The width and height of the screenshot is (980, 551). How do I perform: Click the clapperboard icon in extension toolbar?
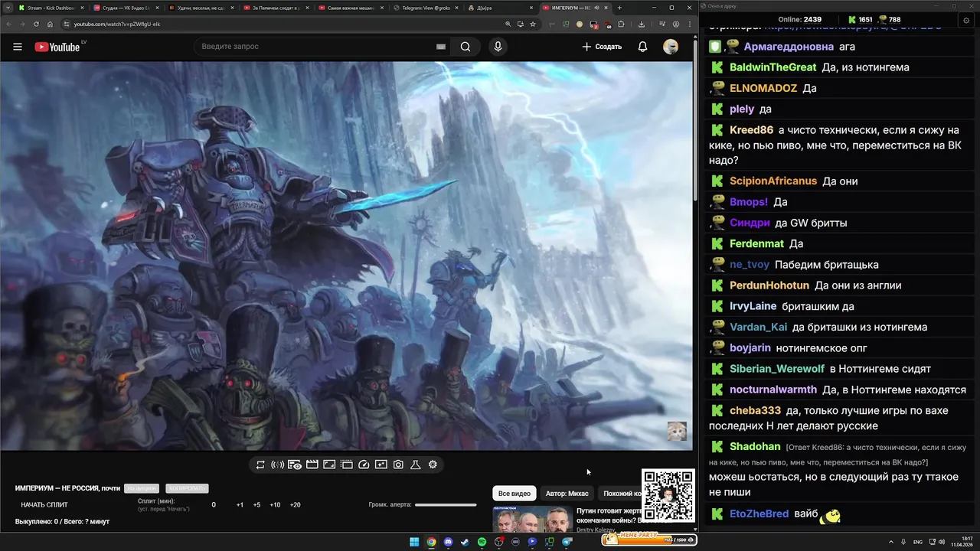pos(312,465)
